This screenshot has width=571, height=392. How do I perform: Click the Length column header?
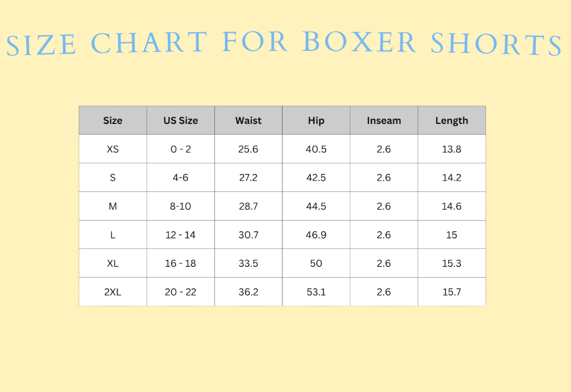[451, 120]
